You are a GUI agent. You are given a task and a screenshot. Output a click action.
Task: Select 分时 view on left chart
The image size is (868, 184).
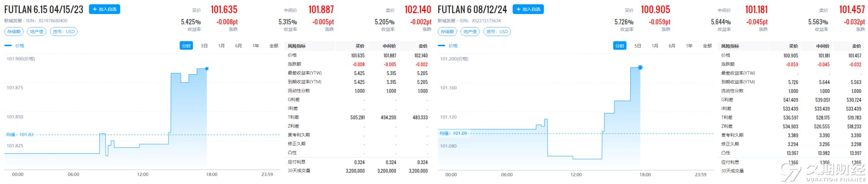(x=186, y=46)
